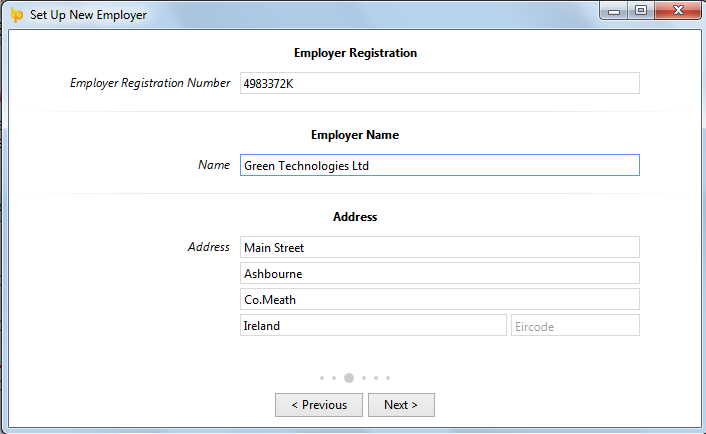
Task: Close the Set Up New Employer window
Action: pyautogui.click(x=678, y=11)
